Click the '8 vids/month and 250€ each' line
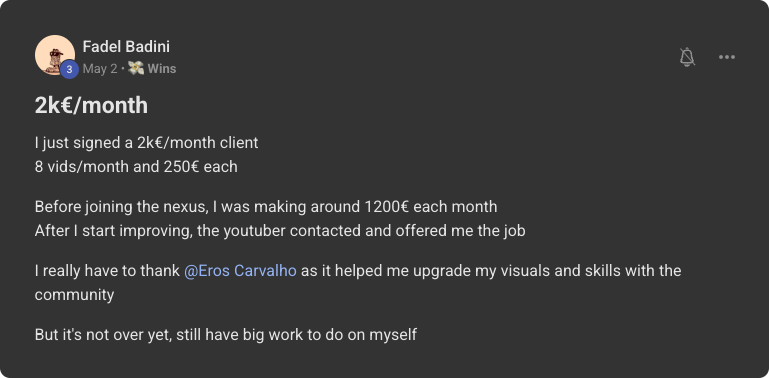769x378 pixels. [136, 167]
